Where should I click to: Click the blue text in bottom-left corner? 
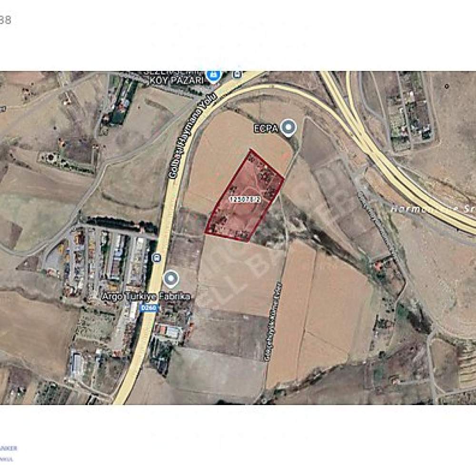coord(8,454)
